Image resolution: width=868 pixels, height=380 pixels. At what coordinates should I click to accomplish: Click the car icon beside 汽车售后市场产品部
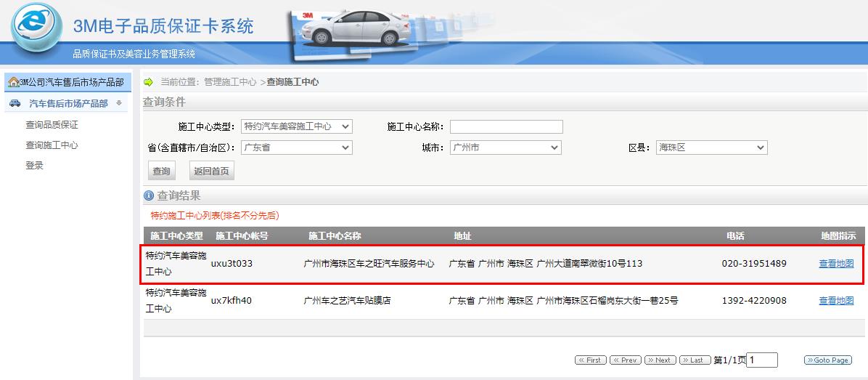click(x=15, y=104)
